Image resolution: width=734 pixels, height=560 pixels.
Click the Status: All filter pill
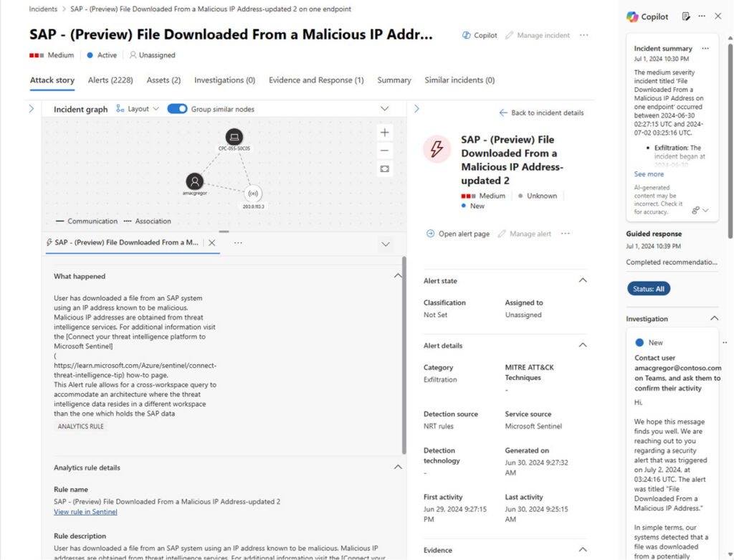point(649,289)
